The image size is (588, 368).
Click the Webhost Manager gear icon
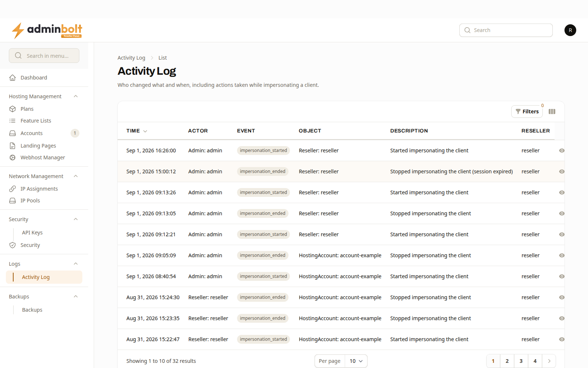pyautogui.click(x=12, y=158)
